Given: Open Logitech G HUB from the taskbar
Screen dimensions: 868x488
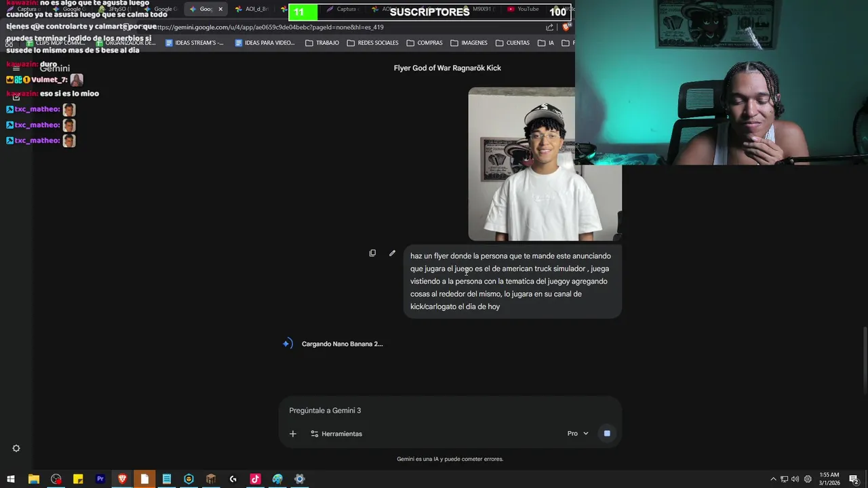Looking at the screenshot, I should coord(233,479).
